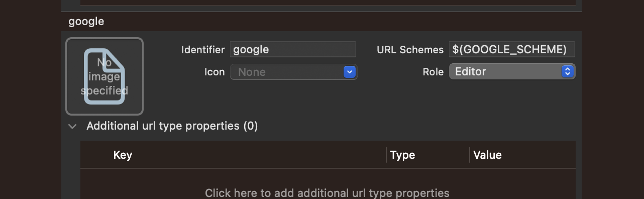The width and height of the screenshot is (644, 199).
Task: Click here to add additional url type properties
Action: [327, 193]
